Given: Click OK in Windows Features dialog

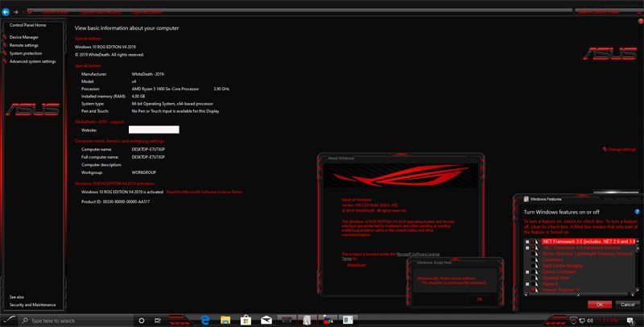Looking at the screenshot, I should (x=600, y=304).
